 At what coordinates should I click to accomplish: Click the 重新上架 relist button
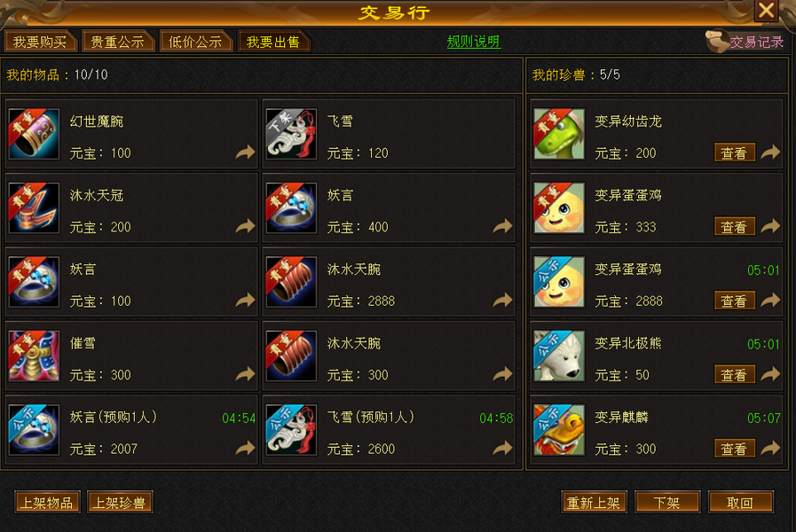594,503
